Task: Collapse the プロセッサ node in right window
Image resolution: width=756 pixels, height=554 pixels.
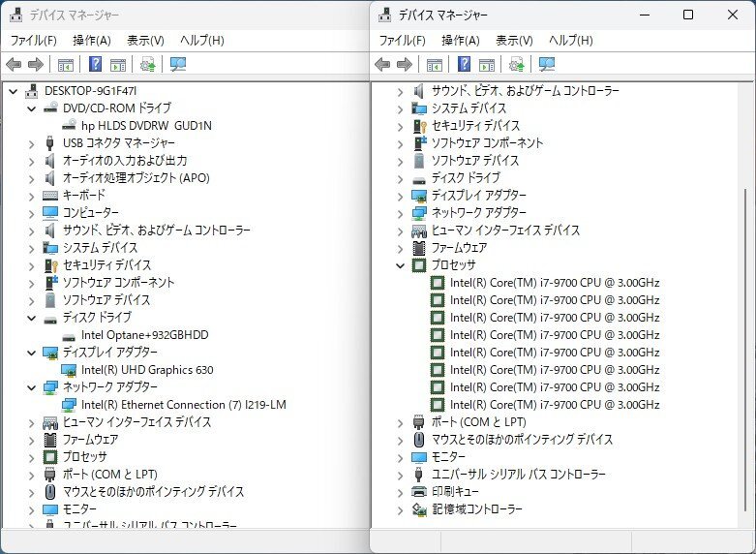Action: [400, 265]
